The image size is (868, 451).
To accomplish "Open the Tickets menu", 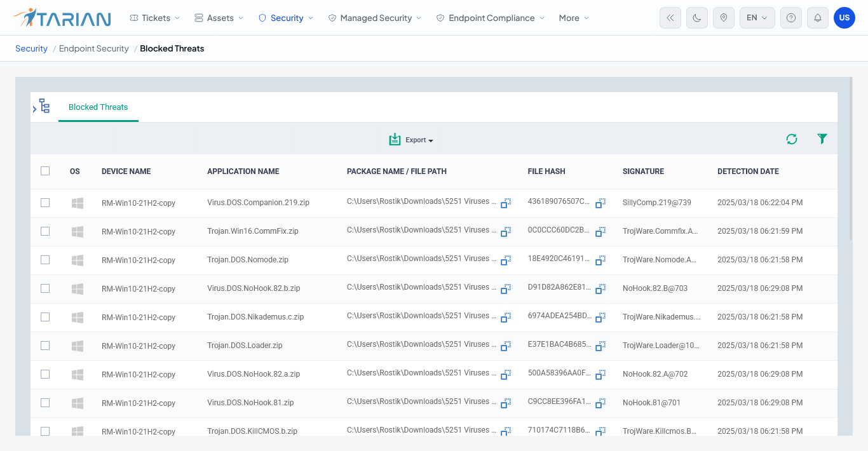I will (x=155, y=18).
